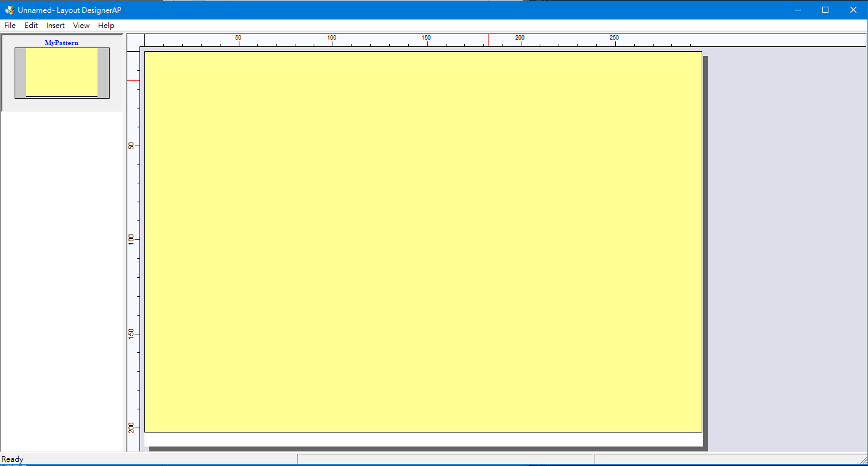Open the View menu

click(x=81, y=26)
